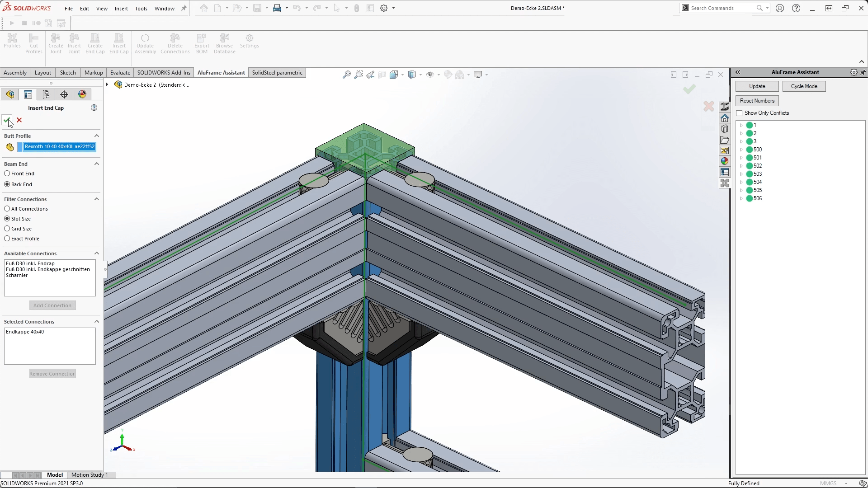Choose the All Connections filter option
Screen dimensions: 868x488
click(x=7, y=209)
